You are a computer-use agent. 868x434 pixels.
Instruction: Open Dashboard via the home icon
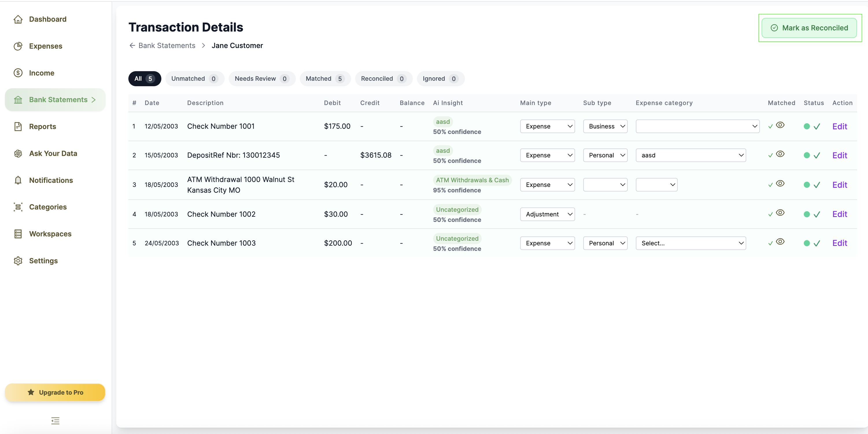click(18, 19)
